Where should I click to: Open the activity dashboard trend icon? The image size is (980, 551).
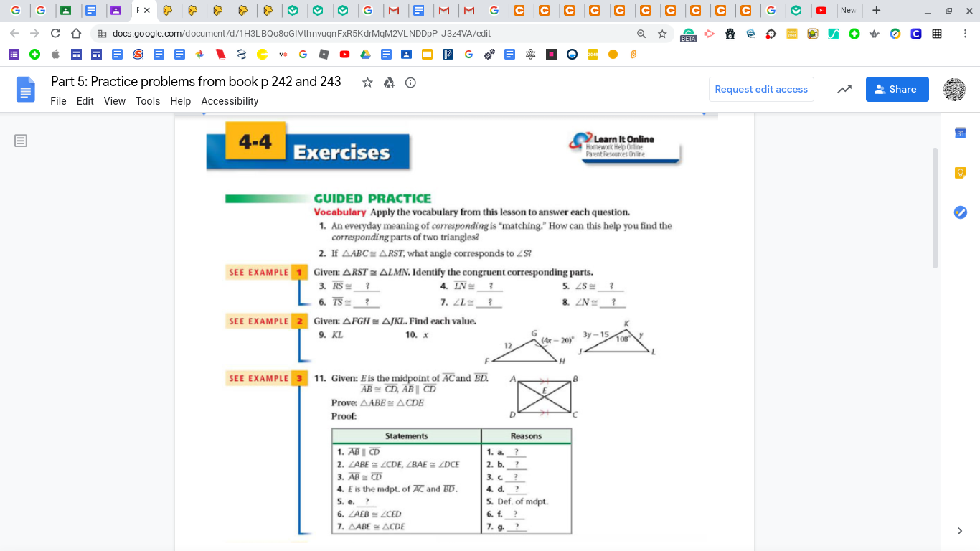point(844,90)
